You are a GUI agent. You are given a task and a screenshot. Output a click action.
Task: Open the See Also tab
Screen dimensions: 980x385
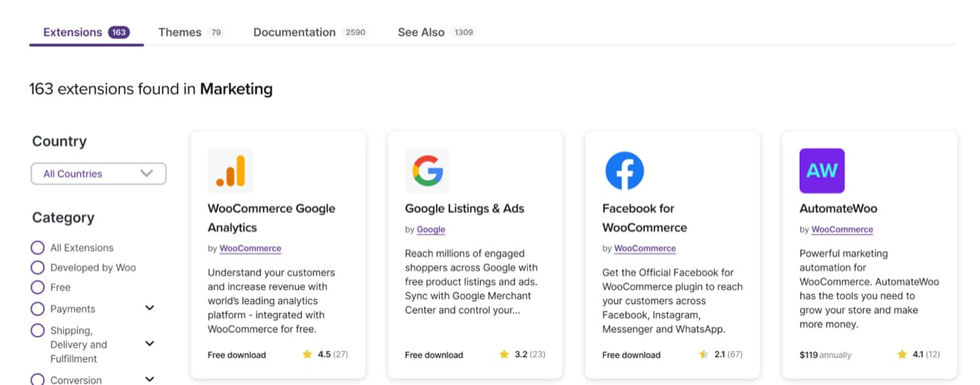click(437, 32)
